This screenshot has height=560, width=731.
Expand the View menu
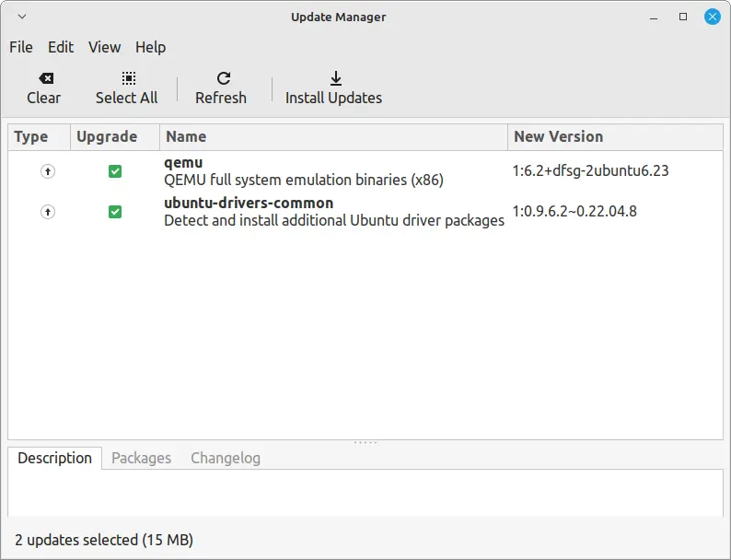104,47
